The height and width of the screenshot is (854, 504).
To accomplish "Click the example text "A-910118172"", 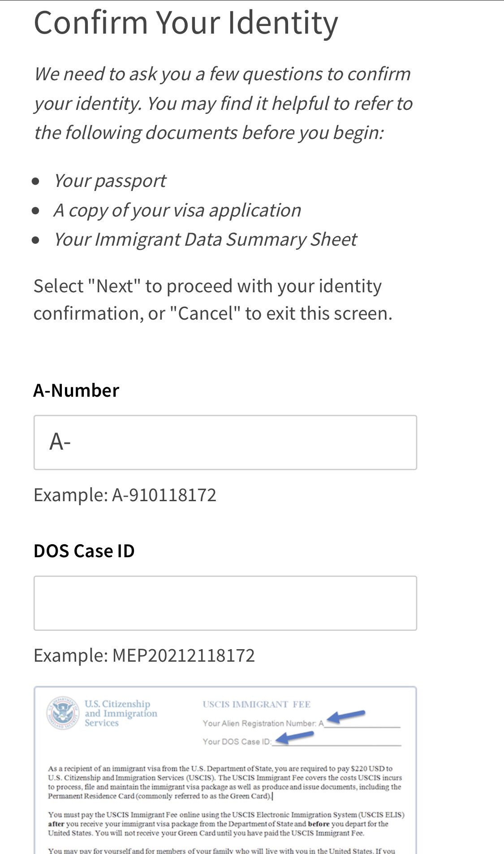I will click(x=164, y=495).
